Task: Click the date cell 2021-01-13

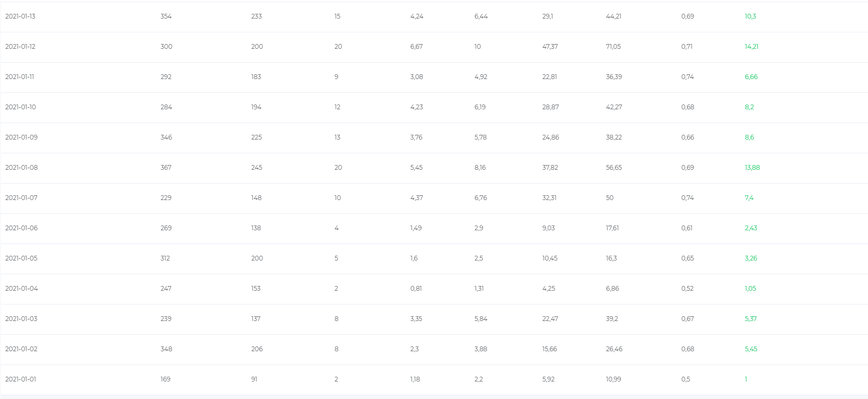Action: (x=20, y=16)
